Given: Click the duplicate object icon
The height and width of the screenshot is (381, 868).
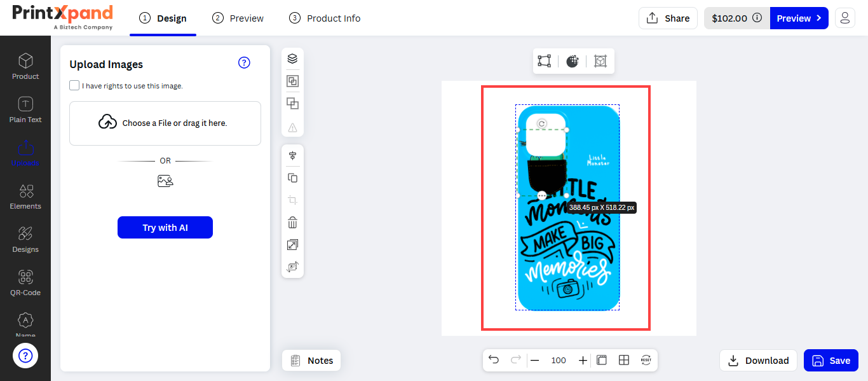Looking at the screenshot, I should click(x=292, y=178).
